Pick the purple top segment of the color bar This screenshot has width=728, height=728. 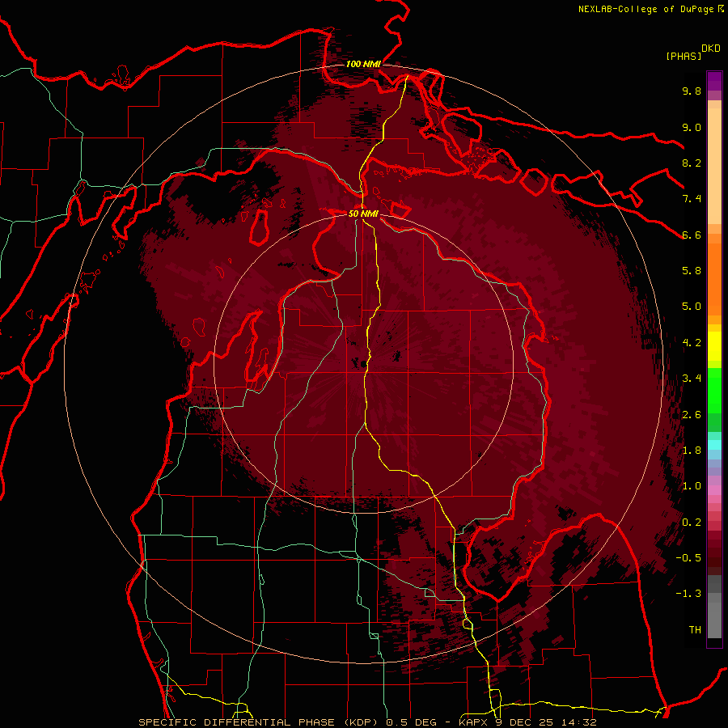pos(714,81)
